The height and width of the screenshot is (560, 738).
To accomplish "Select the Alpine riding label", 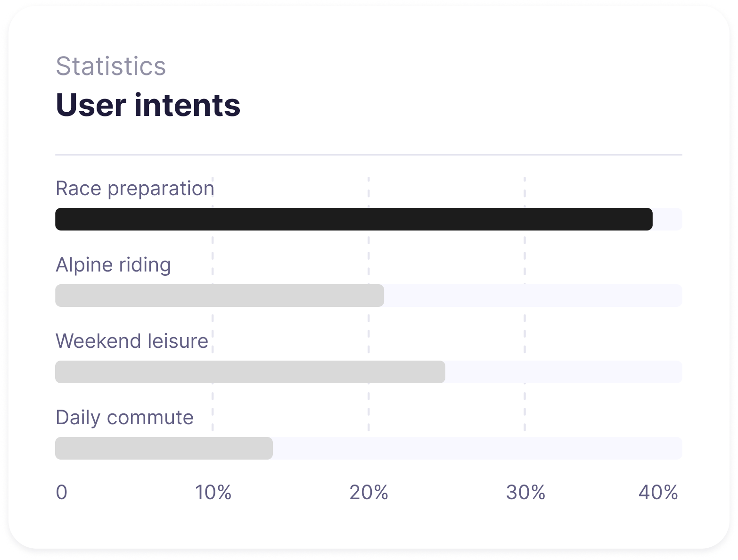I will pyautogui.click(x=113, y=265).
